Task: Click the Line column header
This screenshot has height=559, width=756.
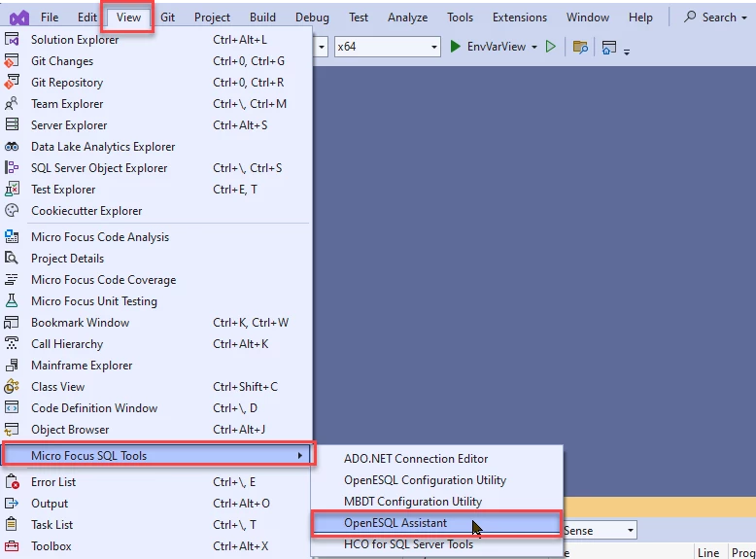Action: (707, 553)
